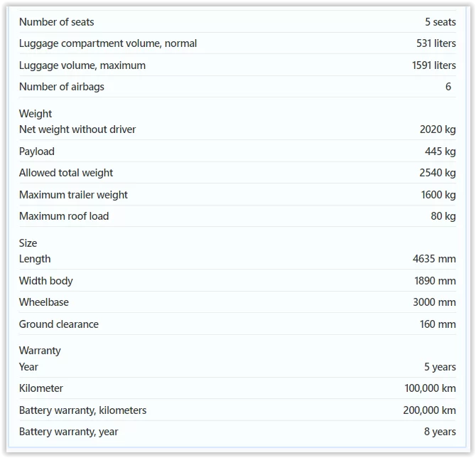Click the "Size" section heading
Image resolution: width=476 pixels, height=458 pixels.
pos(28,243)
